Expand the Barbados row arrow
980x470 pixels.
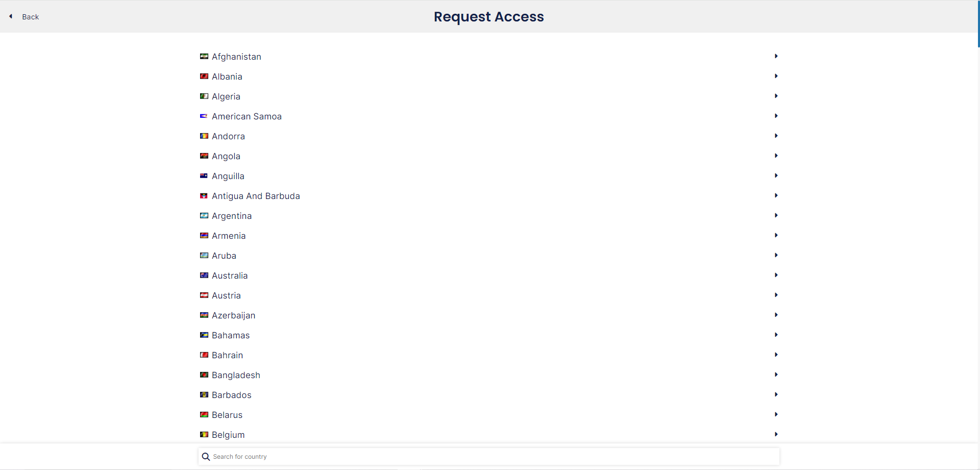776,394
